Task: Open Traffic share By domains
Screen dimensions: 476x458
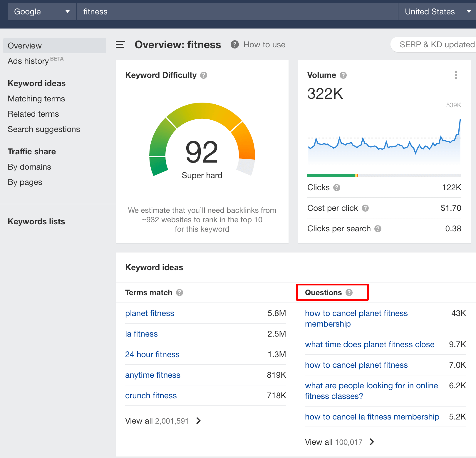Action: pyautogui.click(x=29, y=167)
